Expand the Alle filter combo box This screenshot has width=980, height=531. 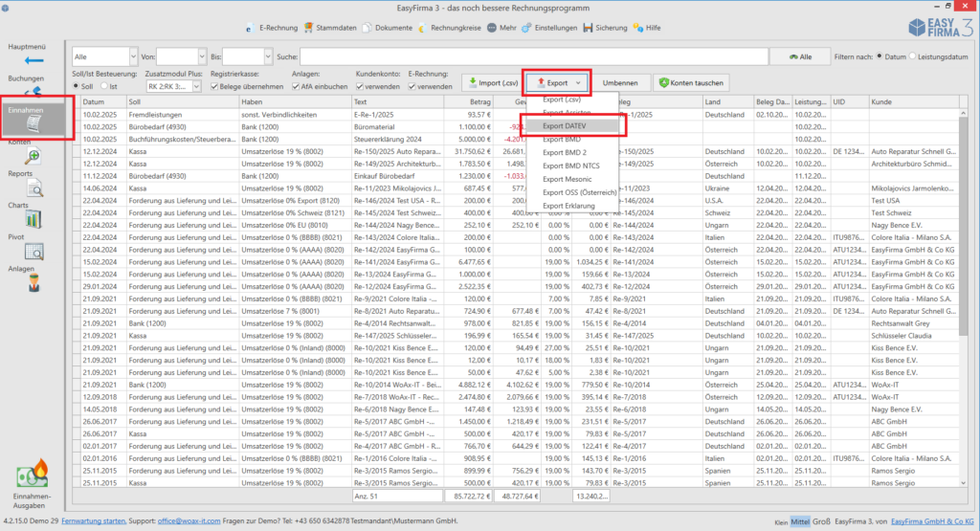click(133, 56)
